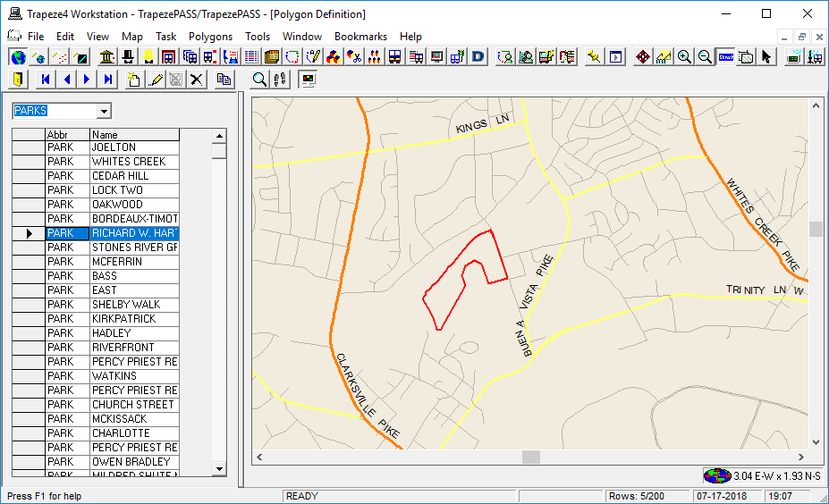Click the black hat figure icon
Image resolution: width=829 pixels, height=504 pixels.
pyautogui.click(x=128, y=57)
